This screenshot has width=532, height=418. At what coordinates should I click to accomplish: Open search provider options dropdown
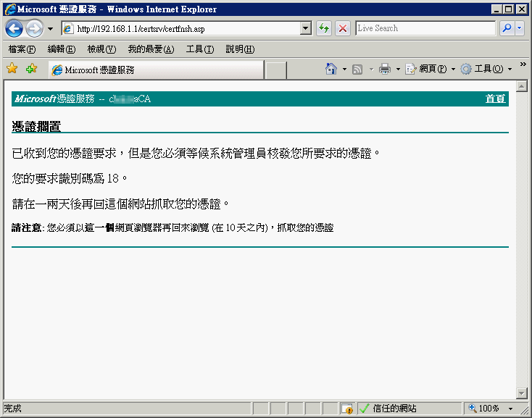coord(520,28)
